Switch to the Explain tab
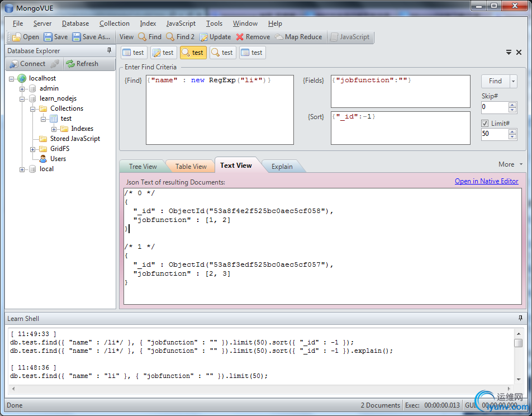The width and height of the screenshot is (532, 416). tap(282, 167)
